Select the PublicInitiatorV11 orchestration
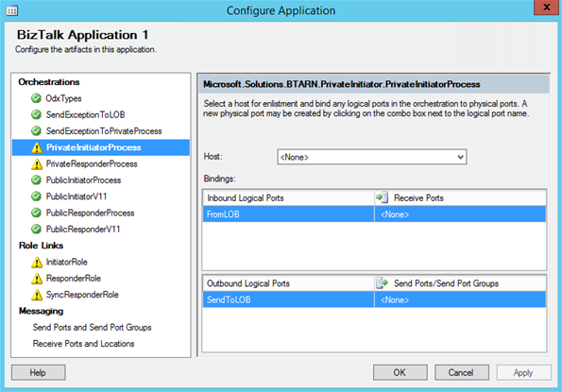The height and width of the screenshot is (392, 562). click(77, 196)
